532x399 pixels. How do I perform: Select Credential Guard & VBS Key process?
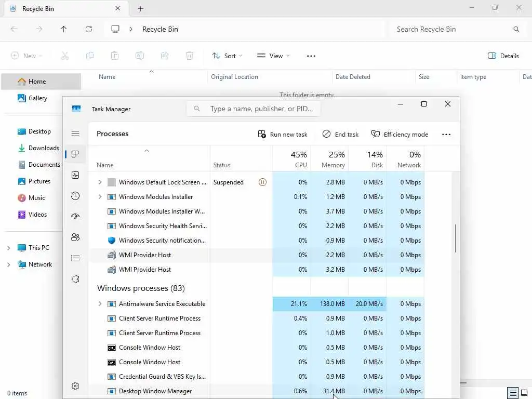257,377
